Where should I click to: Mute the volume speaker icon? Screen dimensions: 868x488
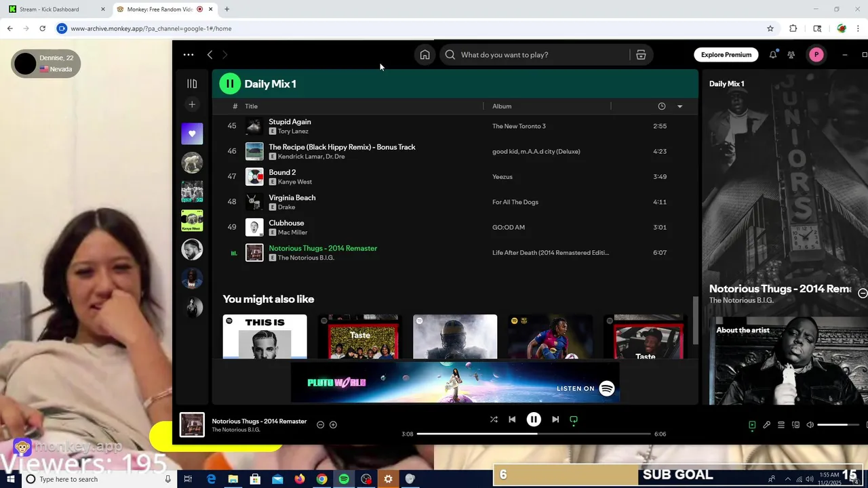coord(810,425)
